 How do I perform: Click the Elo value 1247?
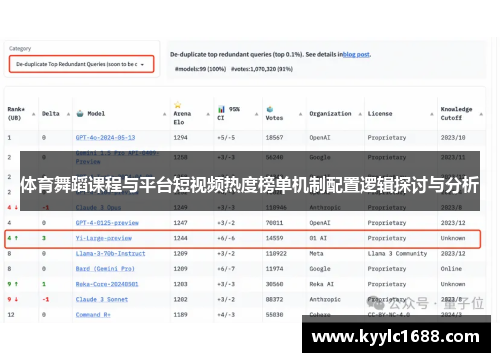[180, 223]
